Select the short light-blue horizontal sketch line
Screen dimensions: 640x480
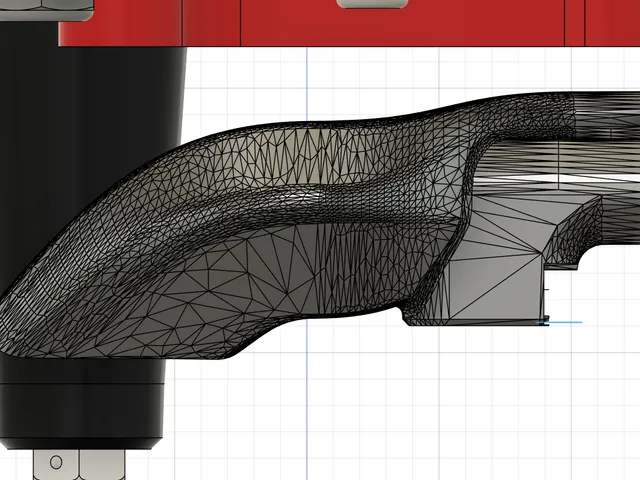point(559,322)
